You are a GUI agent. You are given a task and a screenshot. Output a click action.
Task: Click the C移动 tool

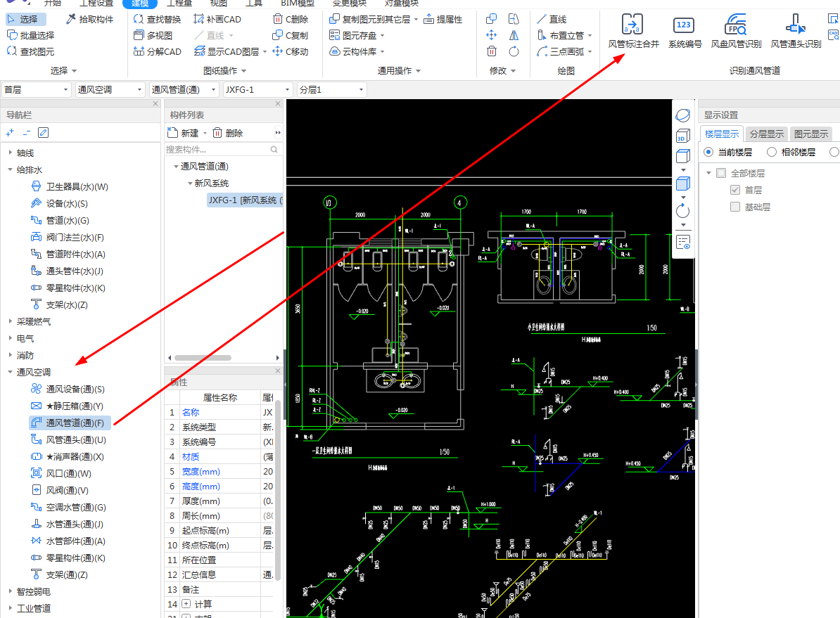291,51
